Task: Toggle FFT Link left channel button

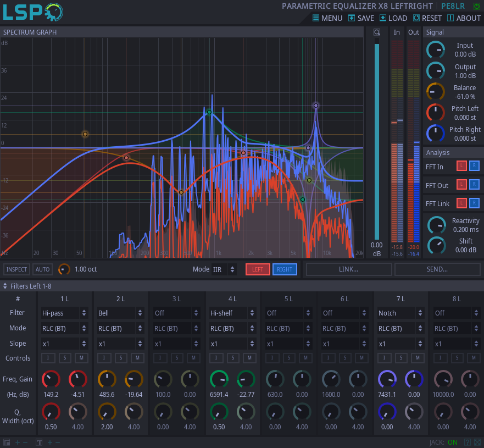Action: [x=461, y=203]
